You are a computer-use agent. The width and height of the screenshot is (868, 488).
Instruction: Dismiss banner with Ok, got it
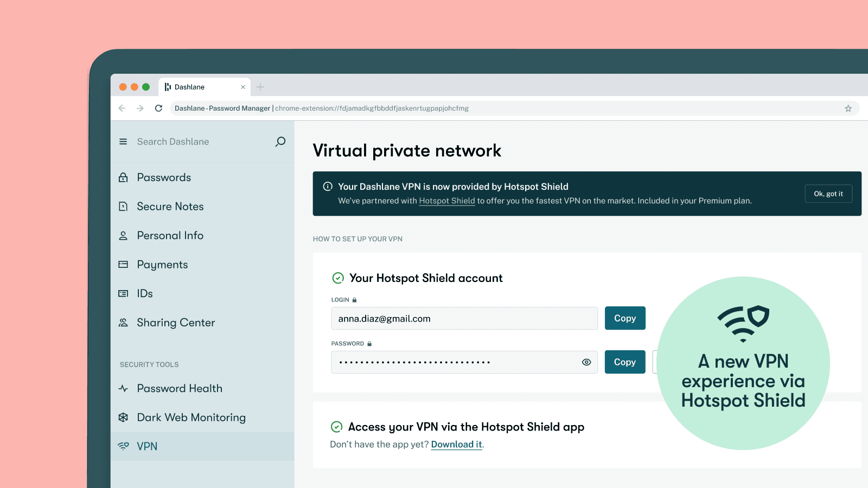828,194
